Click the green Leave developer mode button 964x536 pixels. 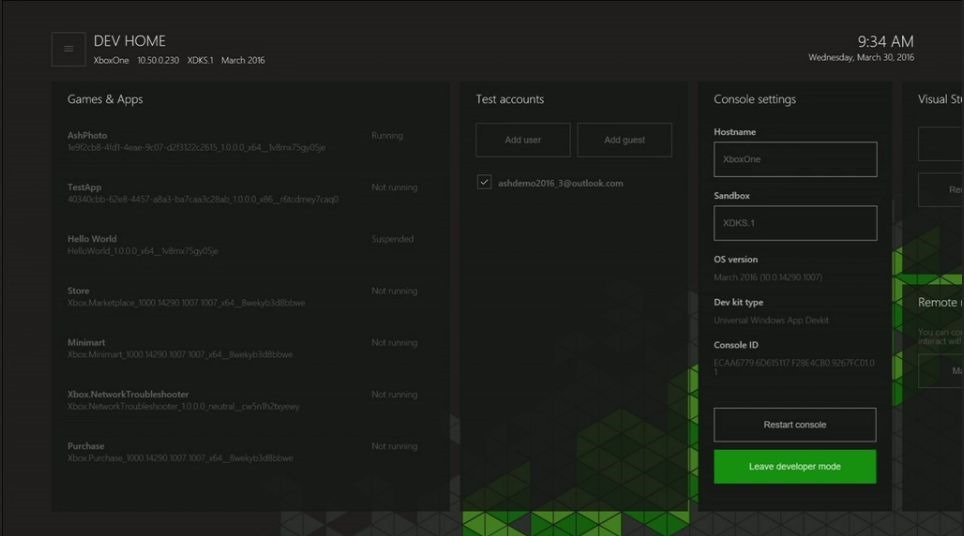pos(795,467)
